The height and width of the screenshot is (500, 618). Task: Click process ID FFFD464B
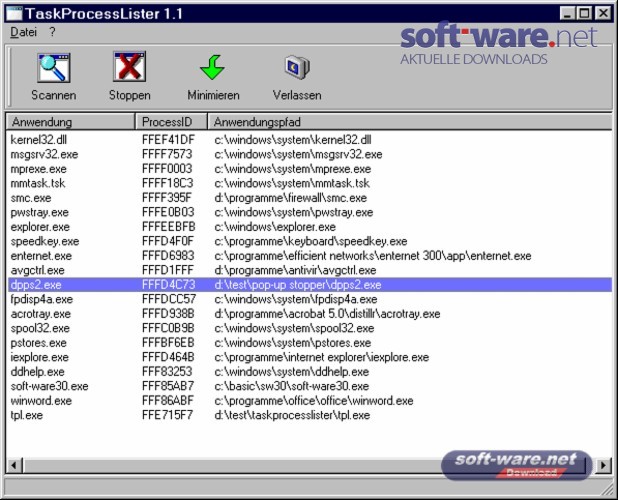[x=168, y=357]
